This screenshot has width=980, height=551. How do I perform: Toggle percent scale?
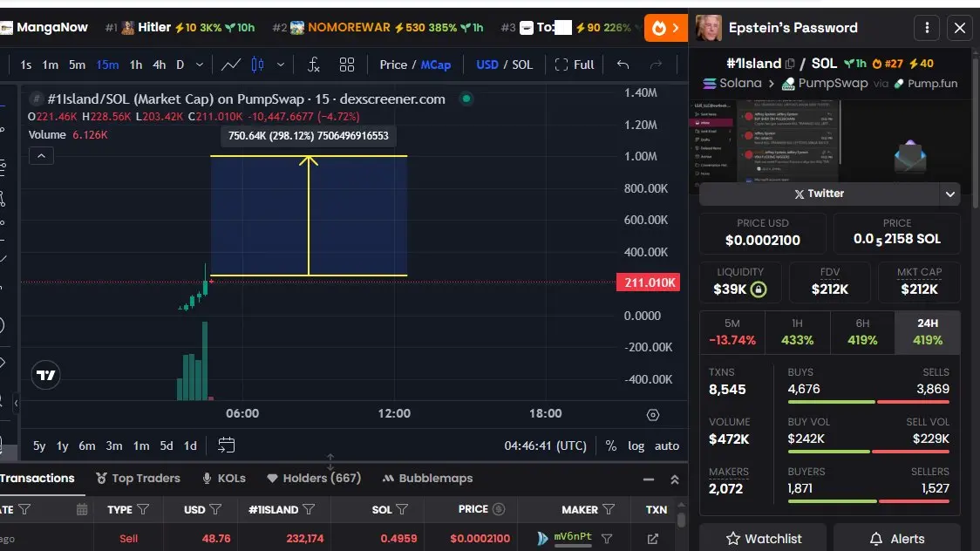(x=610, y=446)
